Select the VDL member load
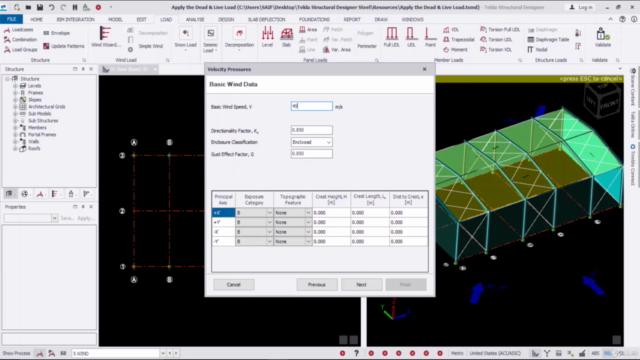 click(451, 30)
